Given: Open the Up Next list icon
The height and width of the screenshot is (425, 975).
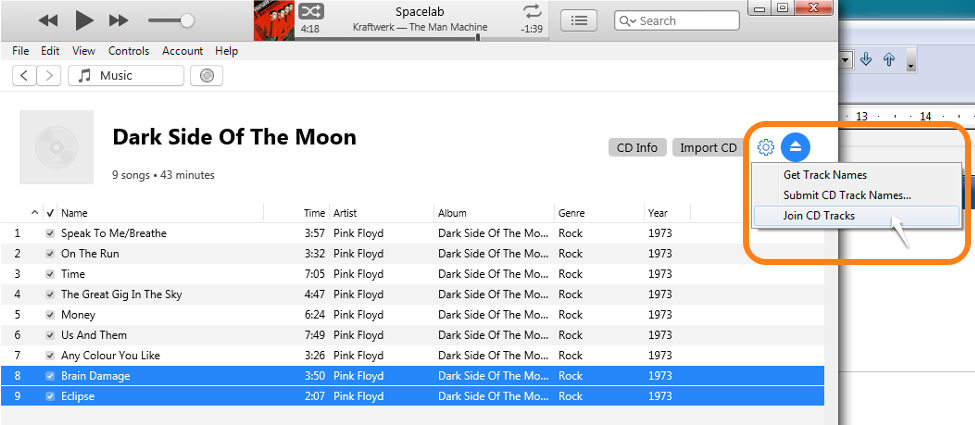Looking at the screenshot, I should (x=579, y=20).
